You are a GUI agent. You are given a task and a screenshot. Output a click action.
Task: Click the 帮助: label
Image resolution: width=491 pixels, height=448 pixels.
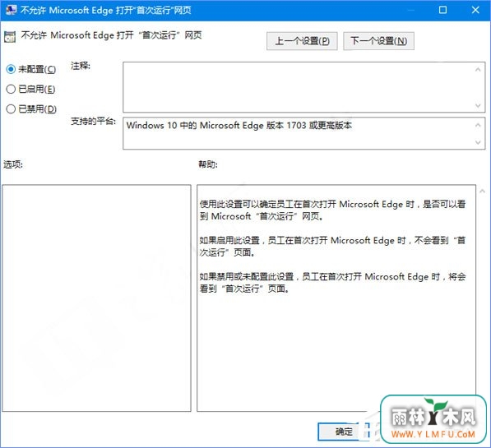point(208,164)
